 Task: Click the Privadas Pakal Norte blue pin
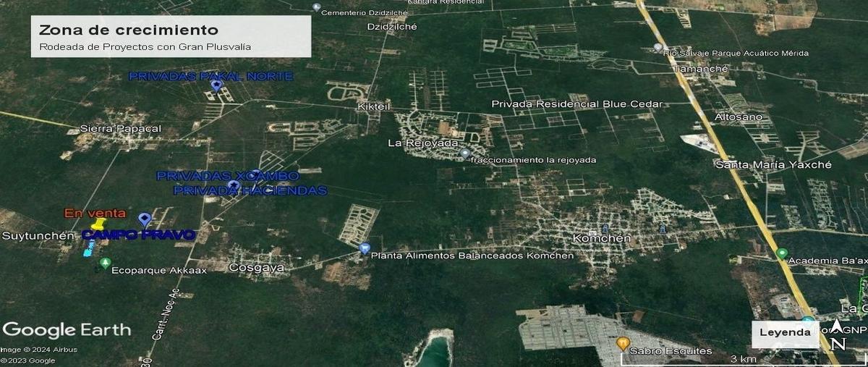tap(216, 87)
